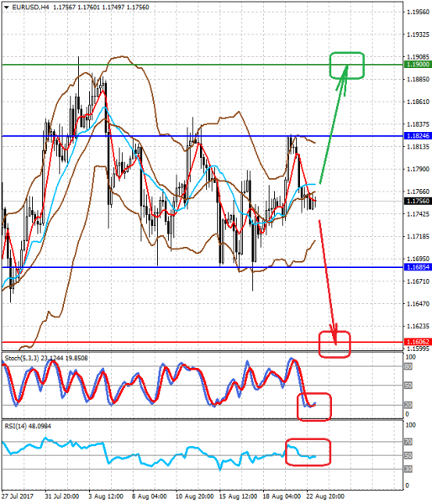Click the current price 1.17560 label
This screenshot has width=432, height=504.
point(418,201)
